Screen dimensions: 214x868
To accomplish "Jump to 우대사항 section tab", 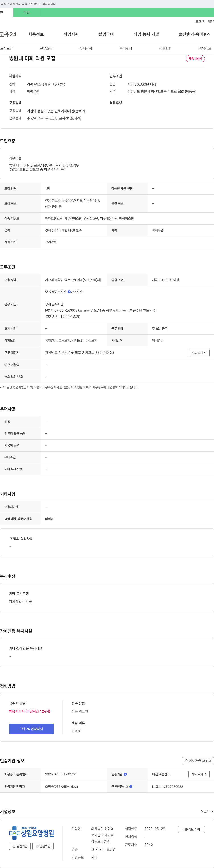I will pos(86,49).
